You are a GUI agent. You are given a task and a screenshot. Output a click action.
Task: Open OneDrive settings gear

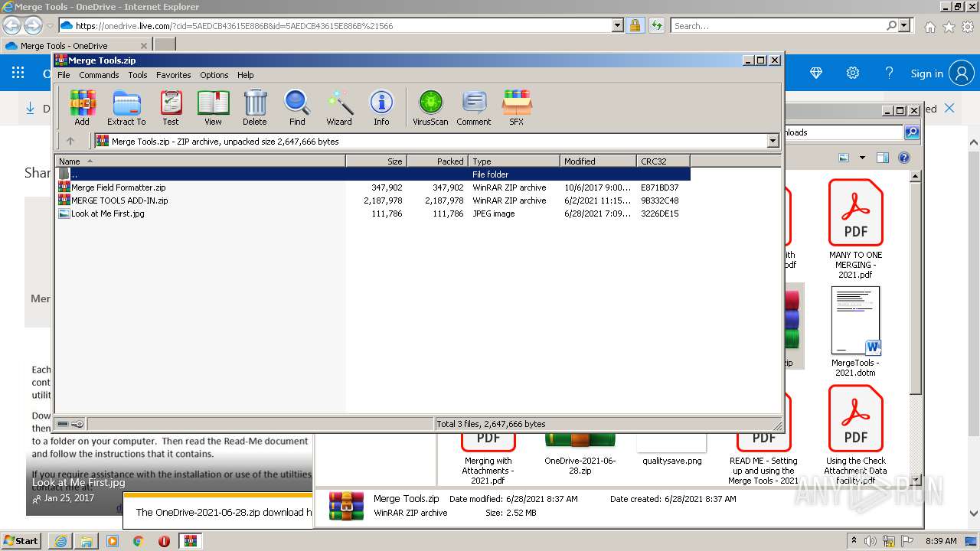click(853, 73)
